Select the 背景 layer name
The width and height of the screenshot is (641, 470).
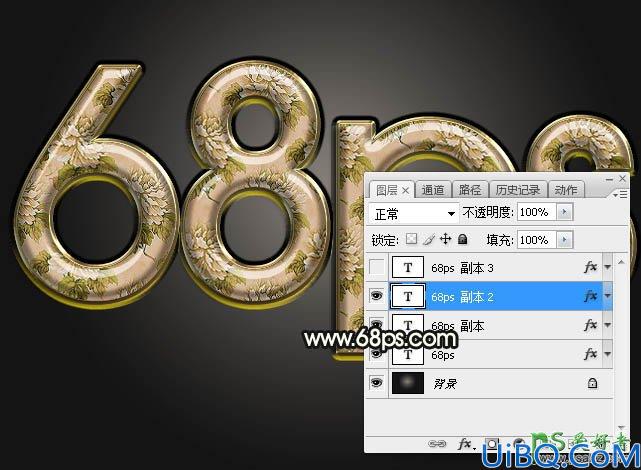click(x=445, y=384)
